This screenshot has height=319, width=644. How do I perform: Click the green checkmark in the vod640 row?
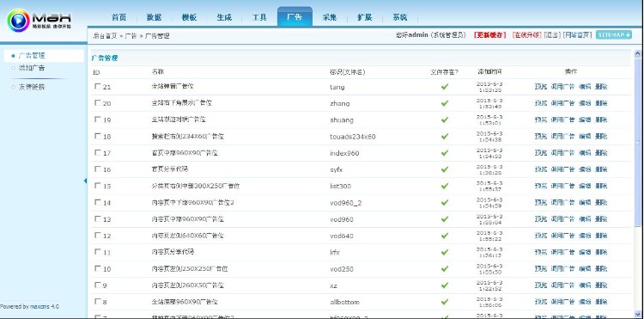[445, 236]
